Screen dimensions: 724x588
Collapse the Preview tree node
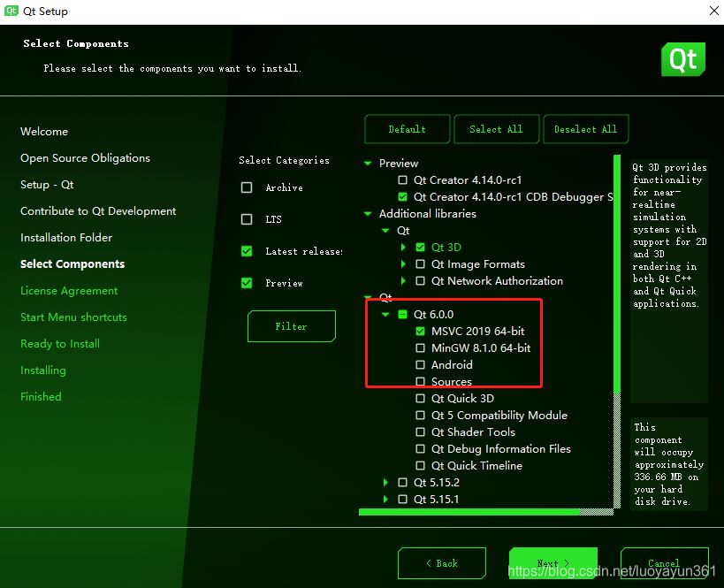[368, 163]
